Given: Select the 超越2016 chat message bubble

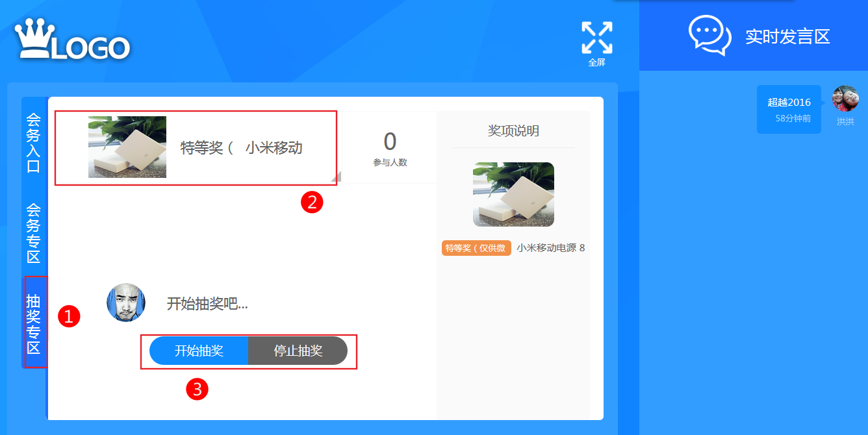Looking at the screenshot, I should (x=789, y=110).
